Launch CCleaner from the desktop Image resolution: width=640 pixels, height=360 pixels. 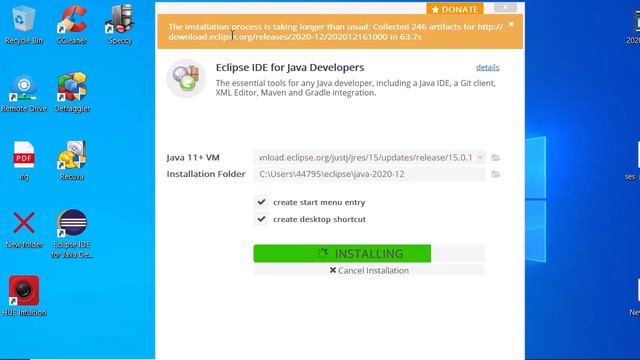point(72,24)
